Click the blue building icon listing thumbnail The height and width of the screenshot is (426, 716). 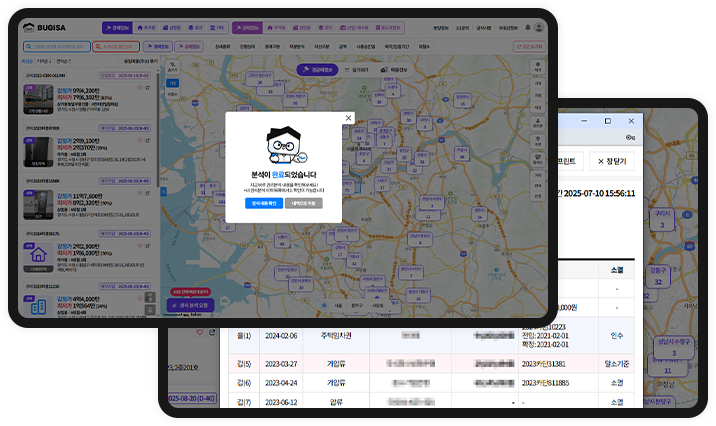[x=40, y=308]
